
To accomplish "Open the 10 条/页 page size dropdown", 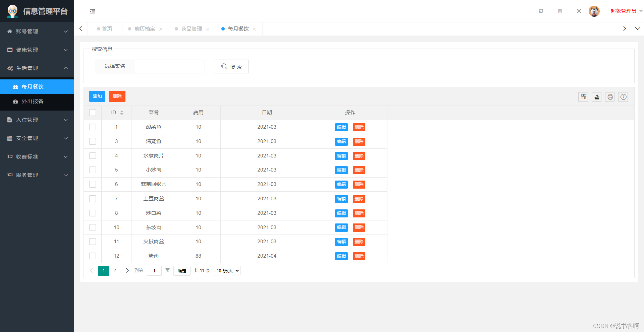I will tap(227, 271).
